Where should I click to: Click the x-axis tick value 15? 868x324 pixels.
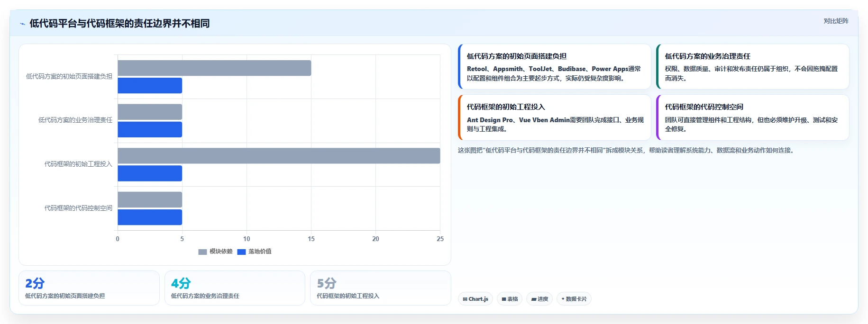pos(311,239)
